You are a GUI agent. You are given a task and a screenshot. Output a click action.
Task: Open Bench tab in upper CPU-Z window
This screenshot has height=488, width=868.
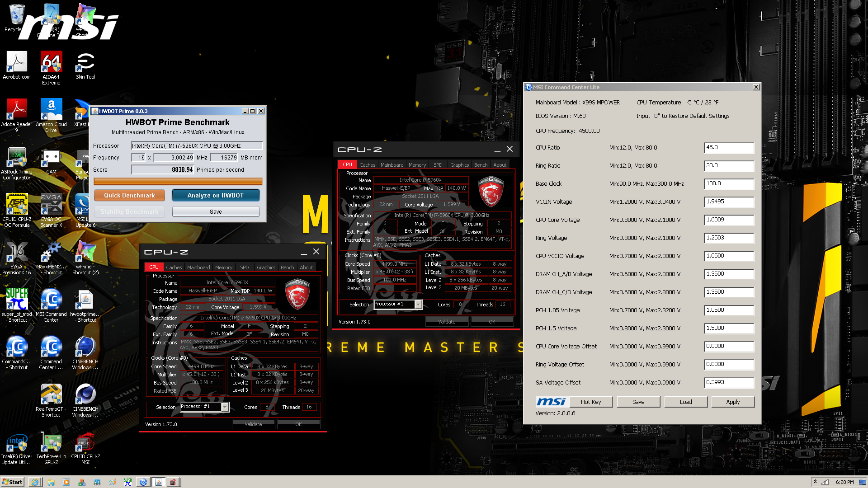click(x=481, y=165)
